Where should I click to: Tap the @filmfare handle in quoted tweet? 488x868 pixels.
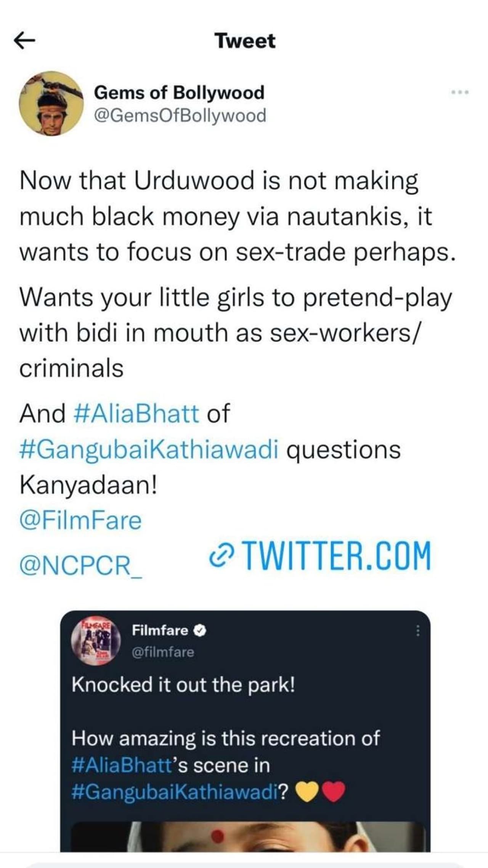pos(163,652)
